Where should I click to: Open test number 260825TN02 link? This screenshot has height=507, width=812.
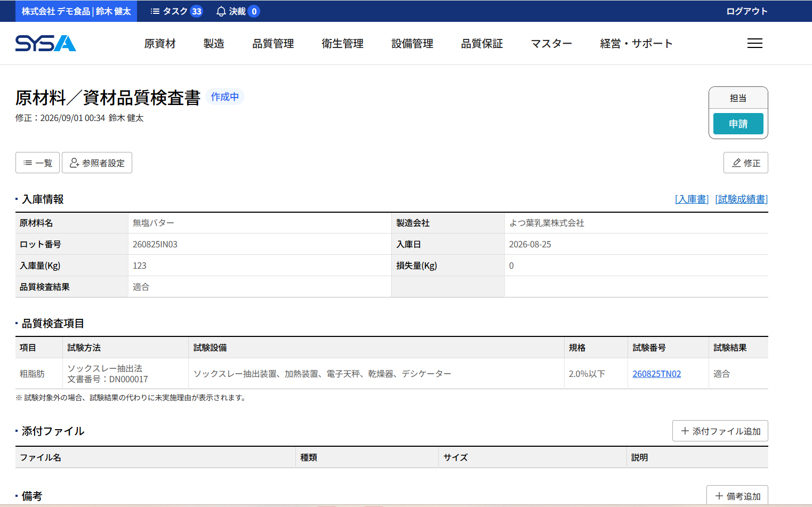(x=657, y=374)
